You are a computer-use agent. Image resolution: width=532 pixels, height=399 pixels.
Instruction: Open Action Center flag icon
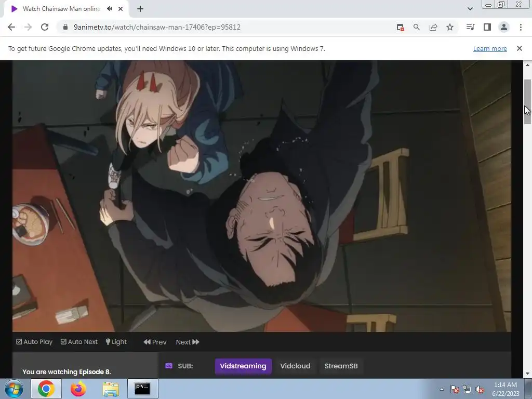454,389
